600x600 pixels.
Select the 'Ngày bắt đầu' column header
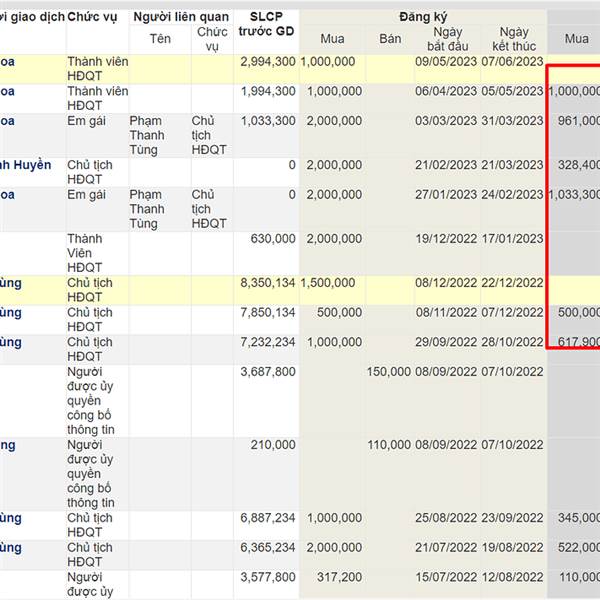(x=447, y=39)
